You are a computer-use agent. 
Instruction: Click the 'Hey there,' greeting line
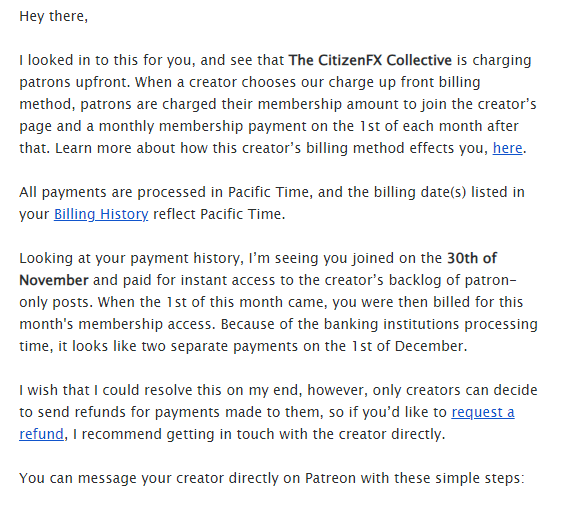54,16
